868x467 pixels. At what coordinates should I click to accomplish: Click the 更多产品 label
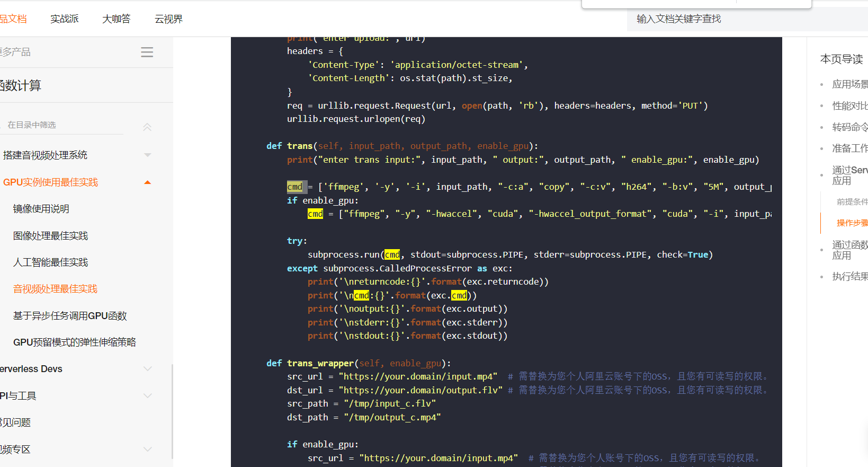coord(15,52)
